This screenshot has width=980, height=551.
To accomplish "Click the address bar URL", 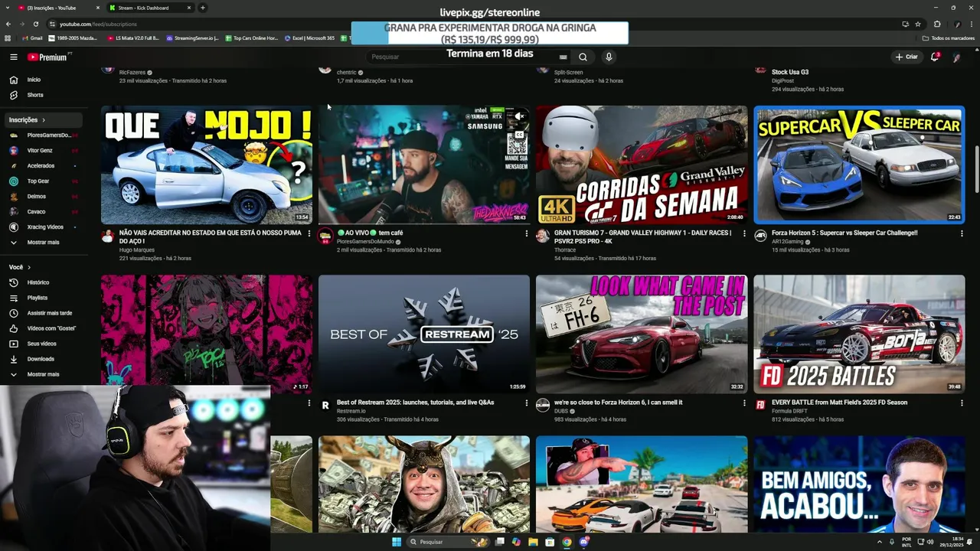I will tap(98, 24).
